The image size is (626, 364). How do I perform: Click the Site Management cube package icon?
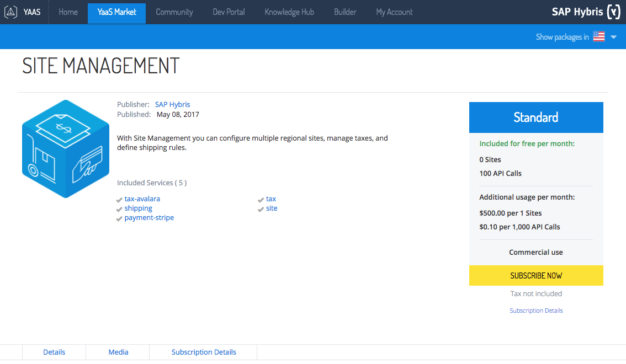[66, 149]
